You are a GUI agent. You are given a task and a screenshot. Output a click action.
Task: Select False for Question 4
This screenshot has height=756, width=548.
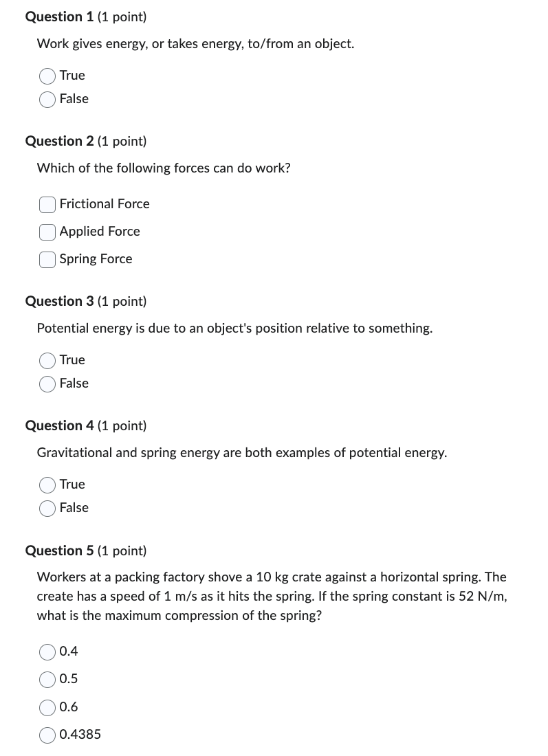pyautogui.click(x=47, y=508)
